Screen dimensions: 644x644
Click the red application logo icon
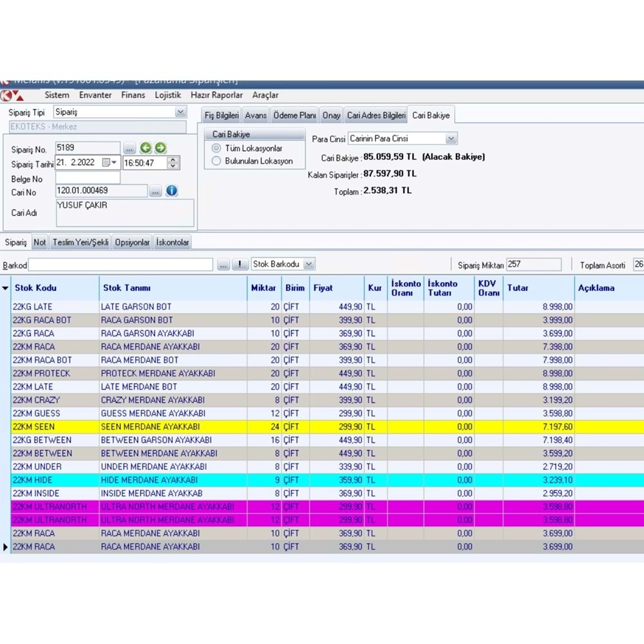tap(12, 96)
